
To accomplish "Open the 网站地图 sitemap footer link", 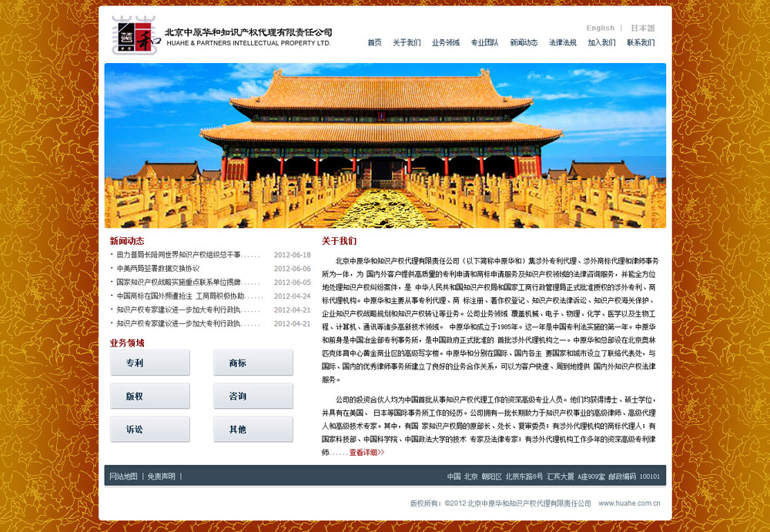I will click(x=126, y=476).
